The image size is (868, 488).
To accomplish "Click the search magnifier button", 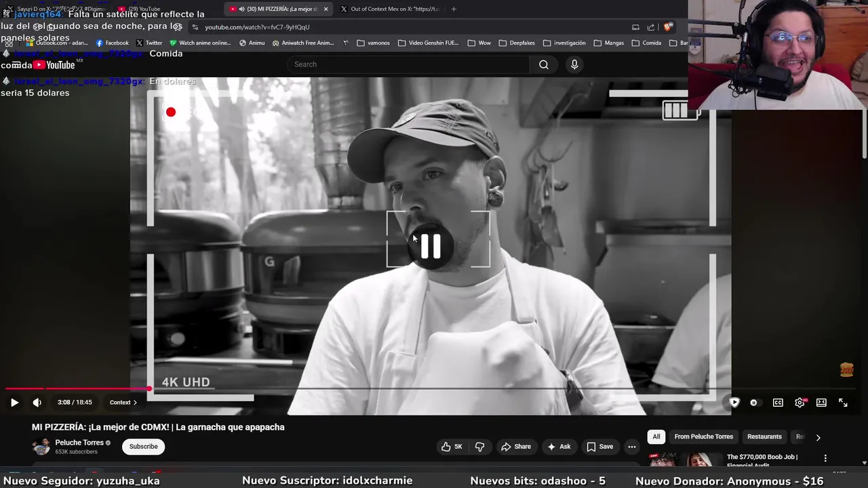I will [544, 64].
